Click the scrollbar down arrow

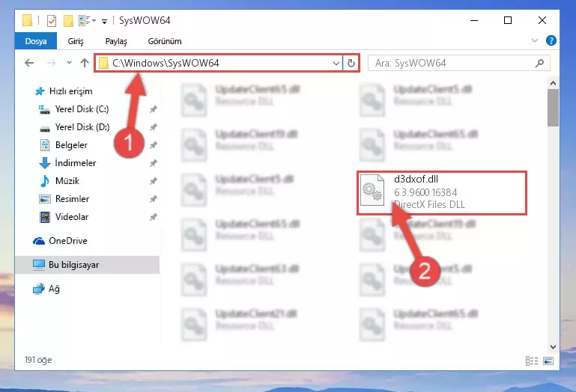[553, 346]
